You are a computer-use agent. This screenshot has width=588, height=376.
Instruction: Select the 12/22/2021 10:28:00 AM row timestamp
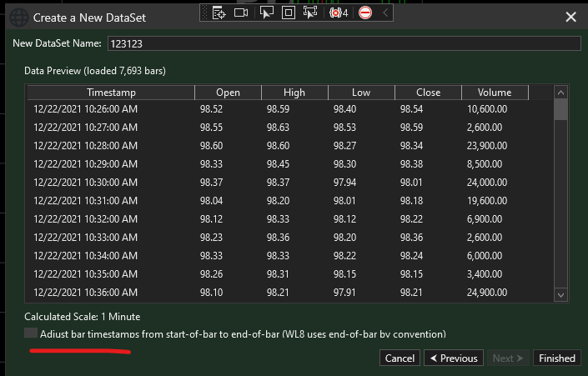(x=86, y=146)
